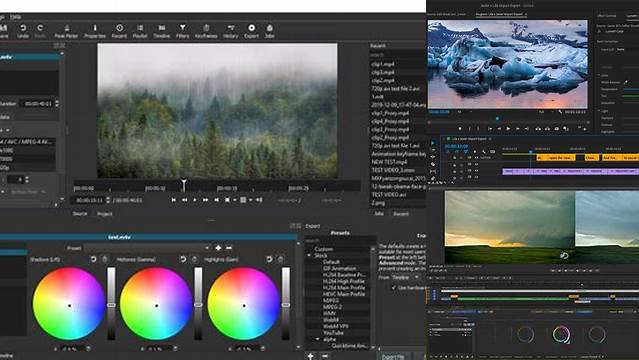Click the middle Lumetri color wheel in Premiere

click(x=561, y=335)
